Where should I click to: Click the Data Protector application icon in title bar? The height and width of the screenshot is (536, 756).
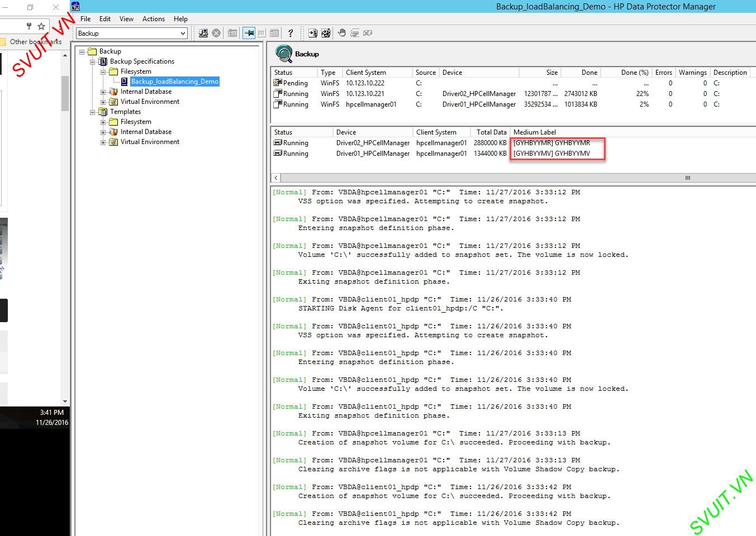(75, 6)
